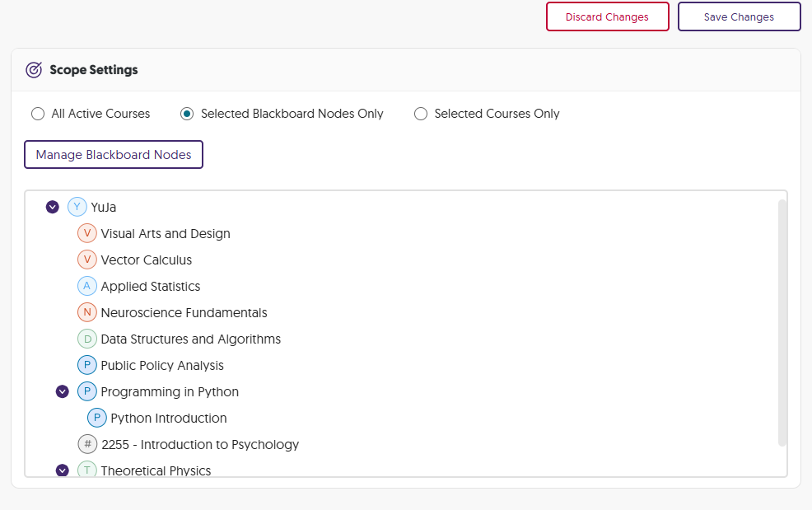Click the A icon for Applied Statistics

coord(87,286)
